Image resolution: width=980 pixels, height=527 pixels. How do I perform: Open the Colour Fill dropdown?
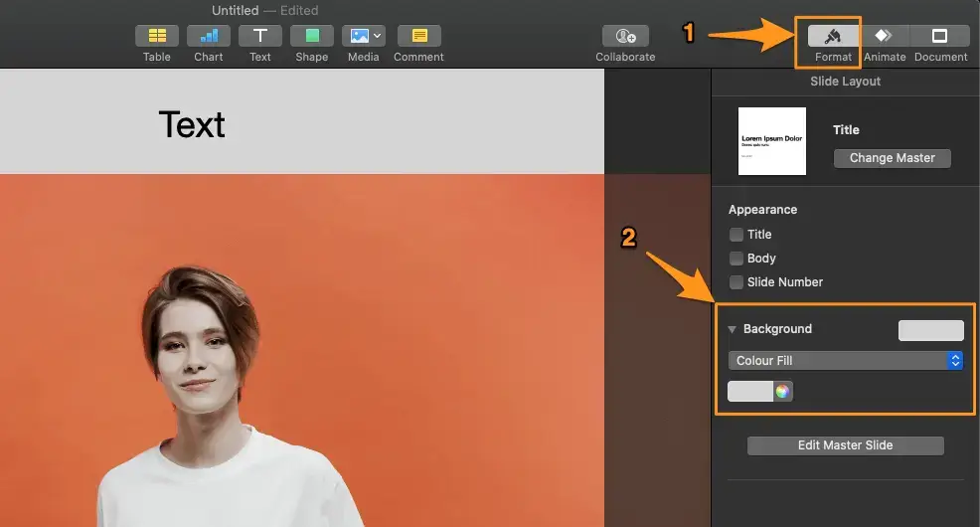(x=845, y=361)
